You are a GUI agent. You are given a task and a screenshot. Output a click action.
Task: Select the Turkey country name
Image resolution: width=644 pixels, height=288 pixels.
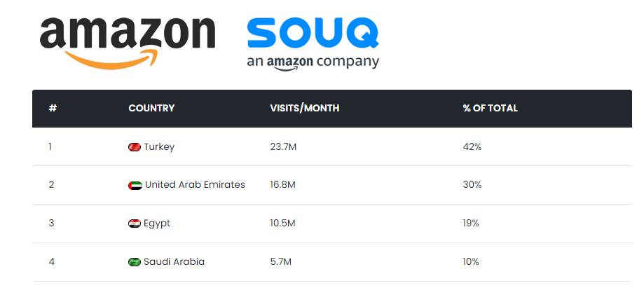[159, 147]
